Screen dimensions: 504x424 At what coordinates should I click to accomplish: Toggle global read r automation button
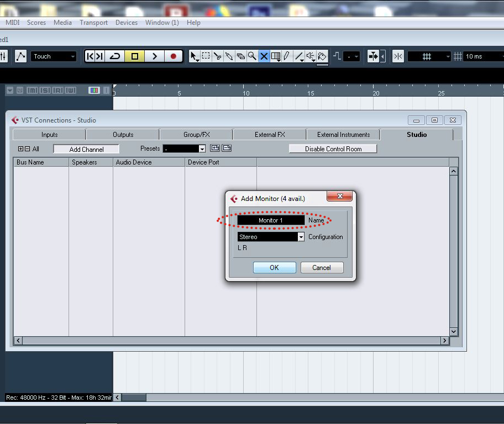pyautogui.click(x=58, y=91)
